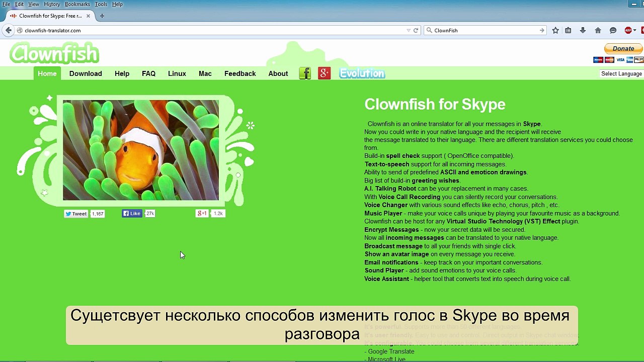The image size is (644, 362).
Task: Click the tweet count 1,167
Action: pyautogui.click(x=98, y=214)
